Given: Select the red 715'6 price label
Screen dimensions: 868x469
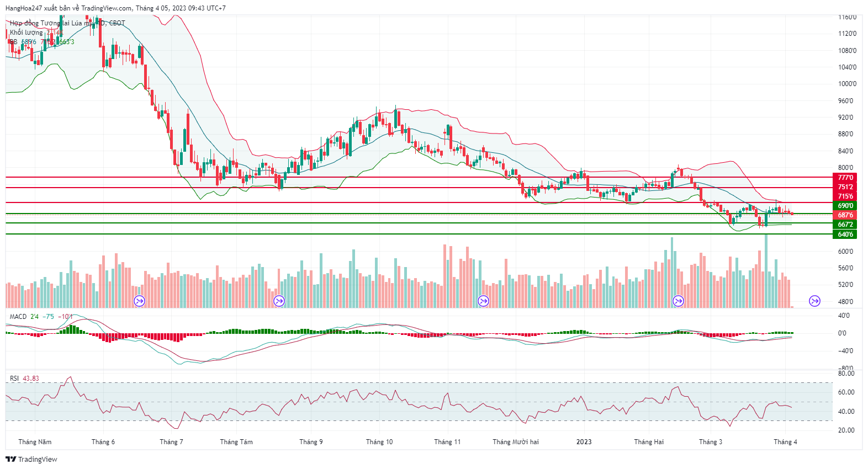Looking at the screenshot, I should [x=845, y=196].
